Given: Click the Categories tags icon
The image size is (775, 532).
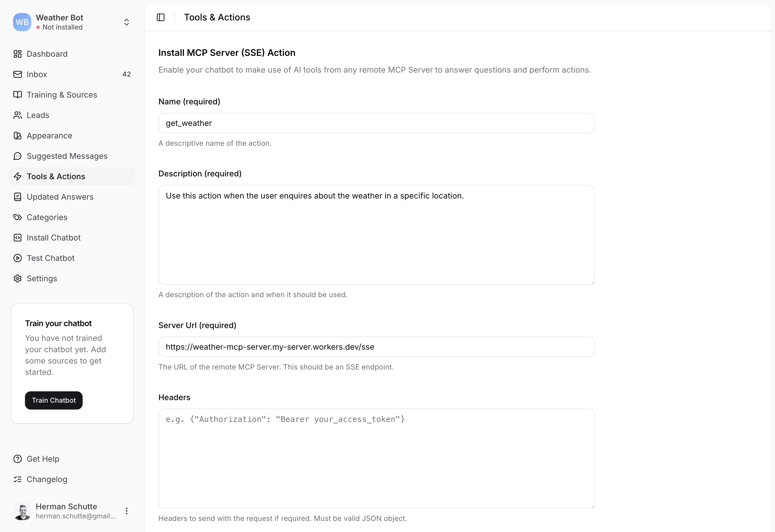Looking at the screenshot, I should coord(17,217).
